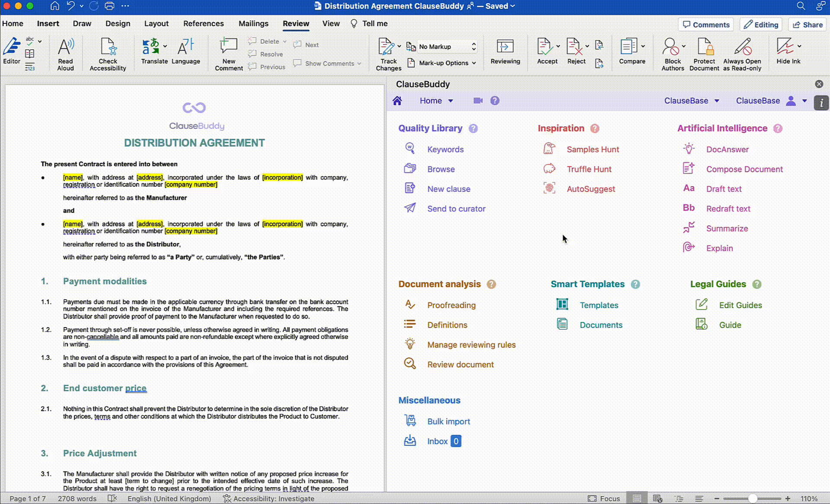This screenshot has height=504, width=830.
Task: Expand the Compare dropdown arrow
Action: pos(643,46)
